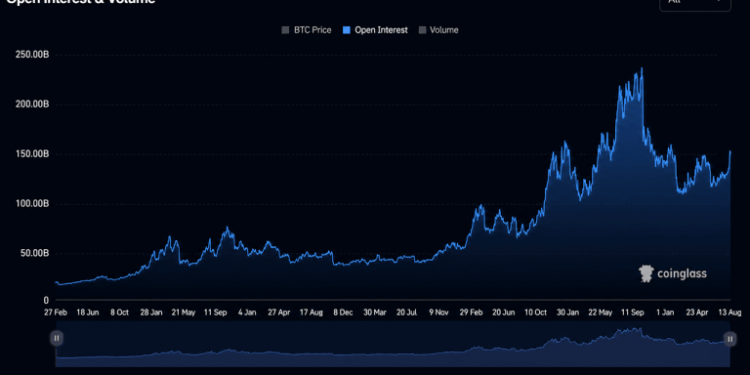Click the 100.00B y-axis label

pos(32,204)
